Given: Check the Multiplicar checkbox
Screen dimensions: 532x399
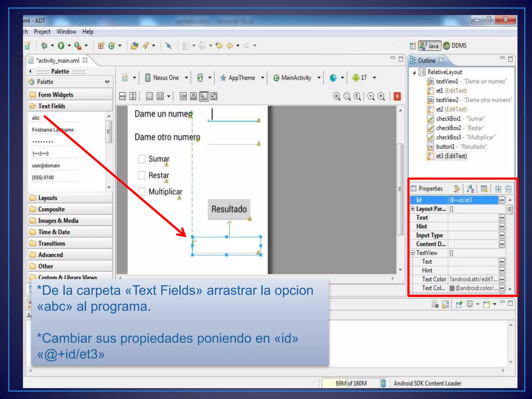Looking at the screenshot, I should coord(142,192).
